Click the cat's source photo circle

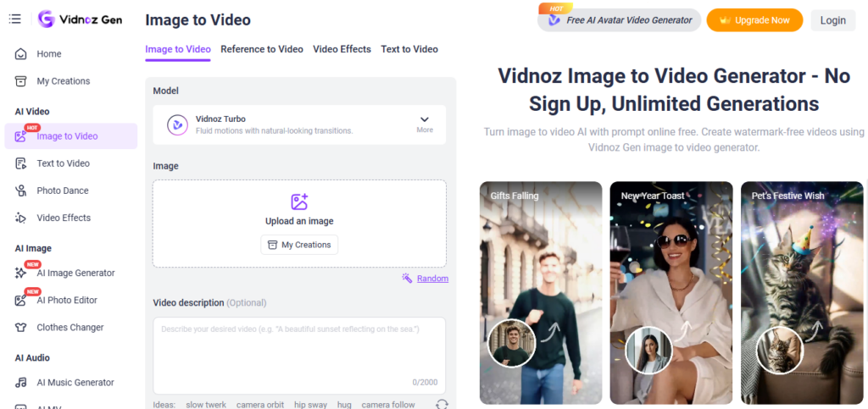point(780,351)
